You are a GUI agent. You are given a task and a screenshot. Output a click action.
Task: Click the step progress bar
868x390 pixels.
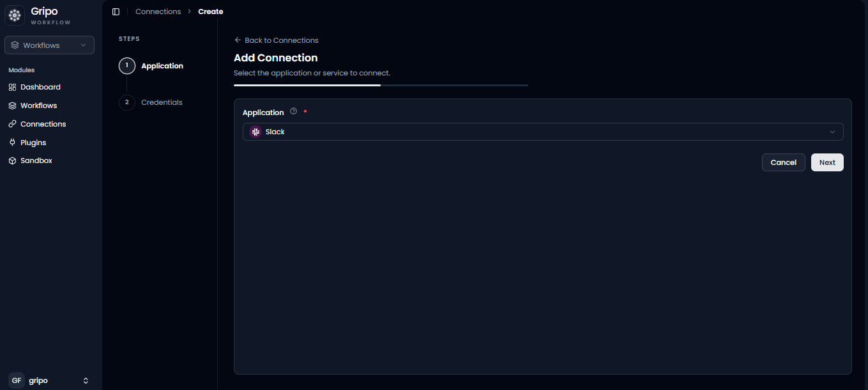(x=381, y=85)
